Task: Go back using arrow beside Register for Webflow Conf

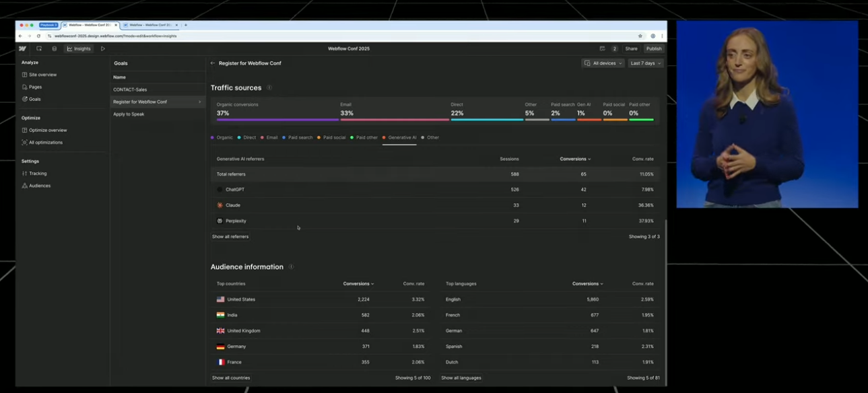Action: [x=213, y=63]
